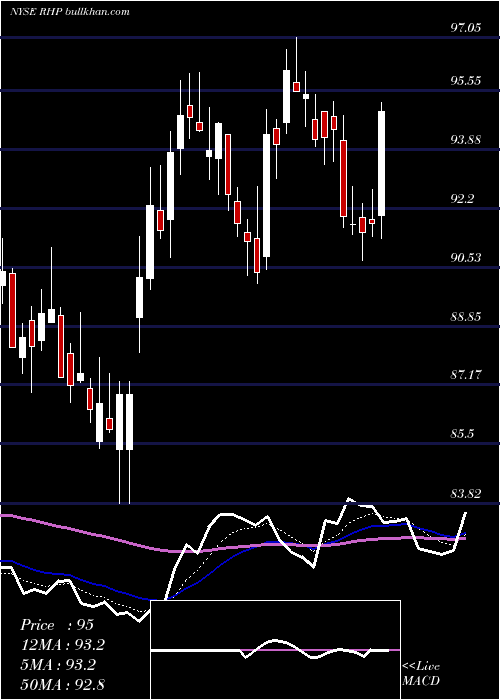Click the 90.53 price axis label
500x700 pixels.
[466, 258]
